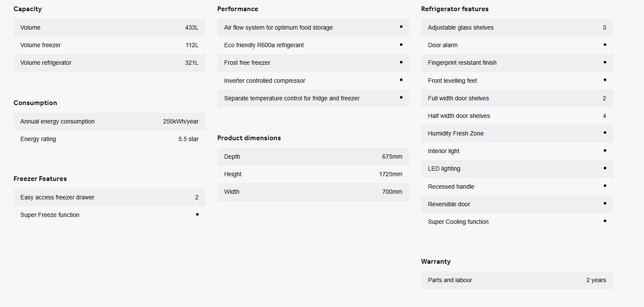This screenshot has width=644, height=307.
Task: Select the Volume freezer 112L row
Action: (110, 45)
